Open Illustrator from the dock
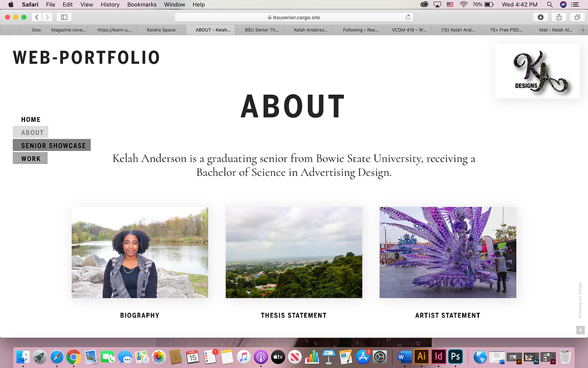The height and width of the screenshot is (368, 588). (421, 357)
